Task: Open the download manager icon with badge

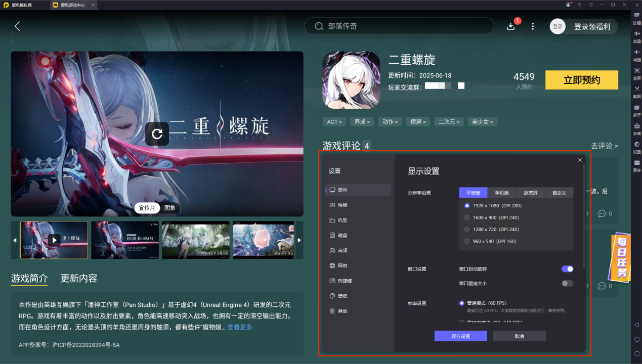Action: click(511, 26)
